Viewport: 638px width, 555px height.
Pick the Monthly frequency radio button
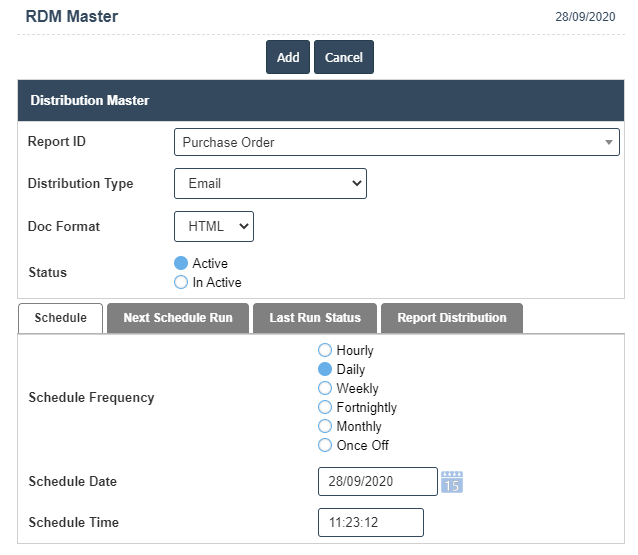tap(325, 426)
